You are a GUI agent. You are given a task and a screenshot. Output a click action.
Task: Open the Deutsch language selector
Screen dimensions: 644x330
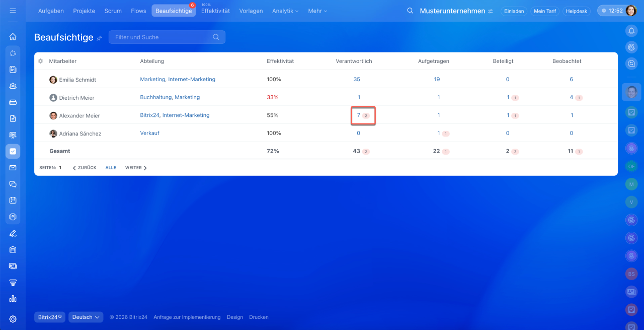[86, 317]
